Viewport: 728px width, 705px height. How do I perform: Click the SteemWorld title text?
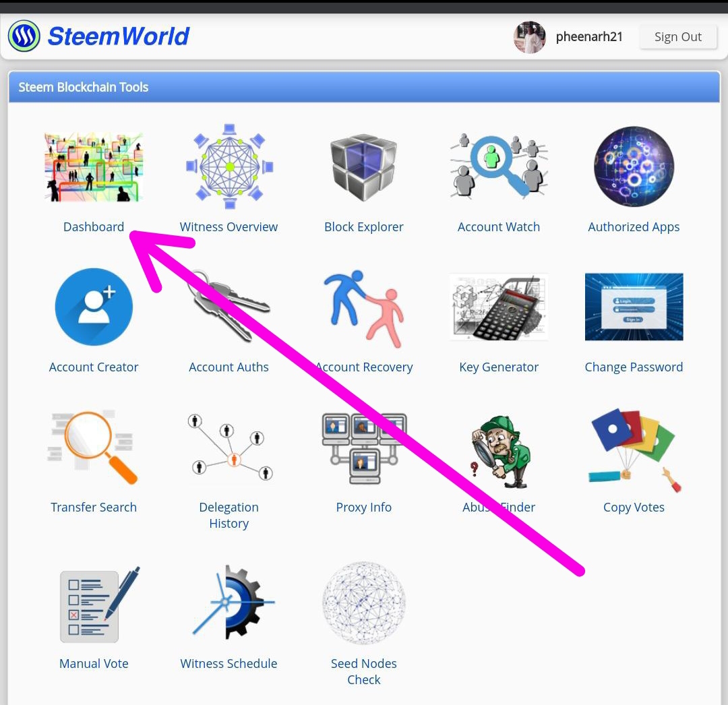119,36
